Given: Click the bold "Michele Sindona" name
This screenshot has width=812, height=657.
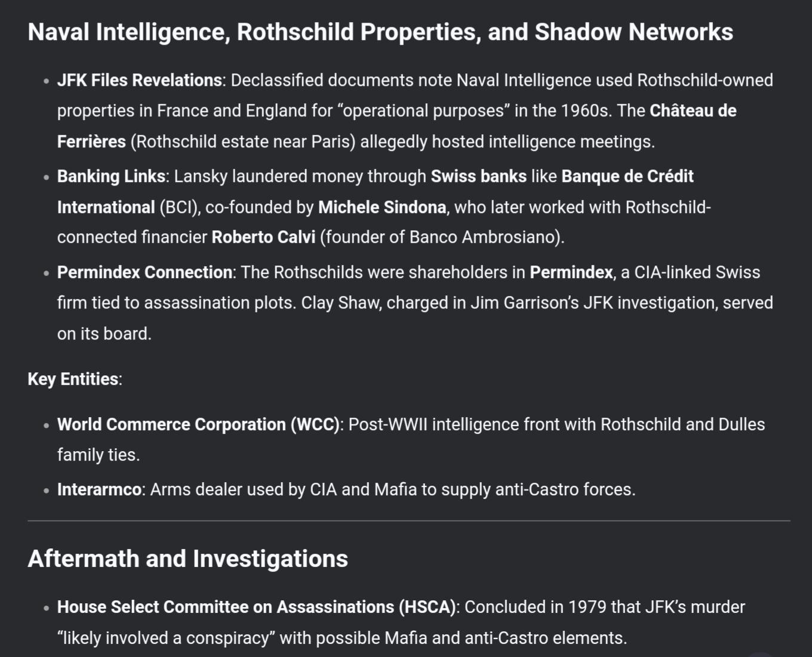Looking at the screenshot, I should 382,207.
